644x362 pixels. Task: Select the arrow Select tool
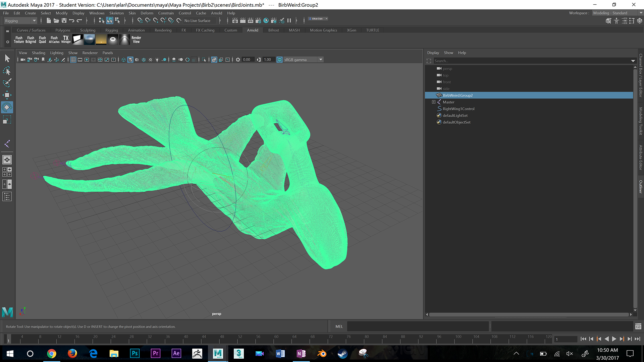tap(7, 58)
